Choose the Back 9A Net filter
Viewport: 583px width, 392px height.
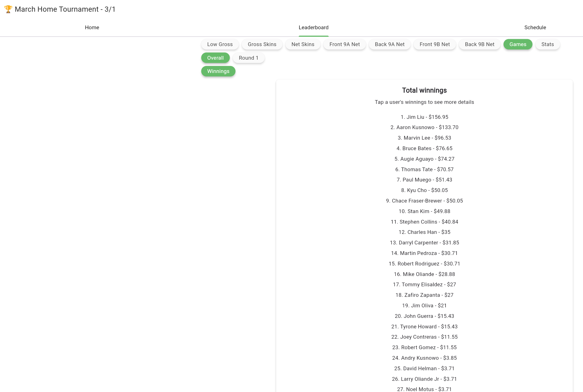(x=389, y=44)
